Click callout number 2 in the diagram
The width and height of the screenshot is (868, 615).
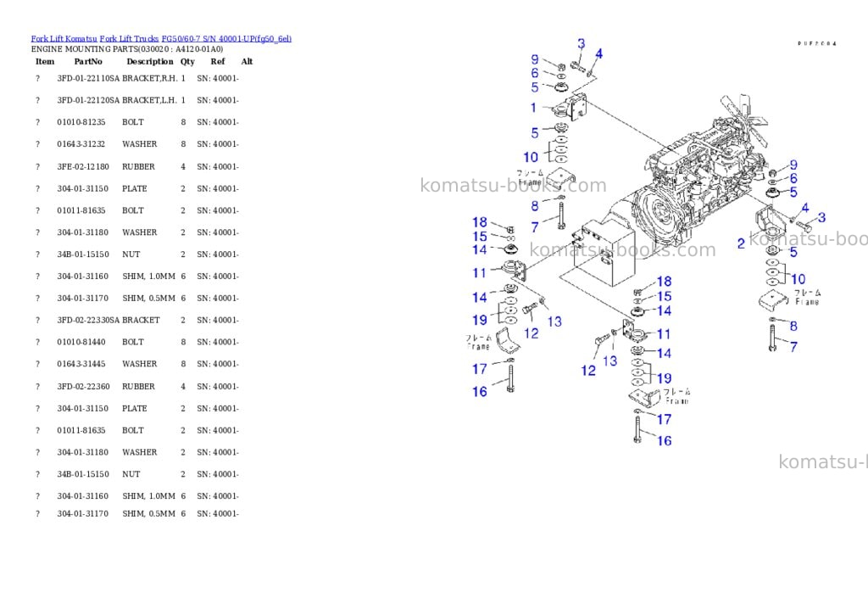[741, 243]
